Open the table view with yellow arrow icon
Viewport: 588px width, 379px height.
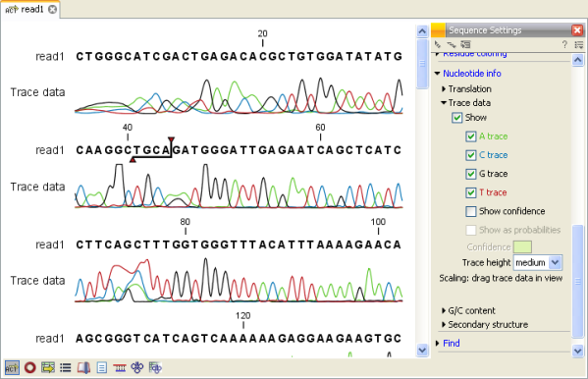pos(48,367)
